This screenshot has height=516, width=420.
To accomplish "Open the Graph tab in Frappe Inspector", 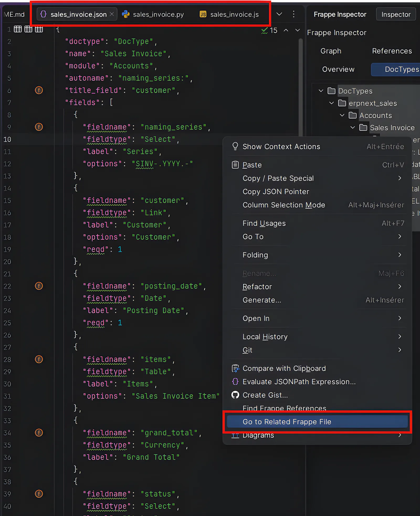I will (331, 51).
